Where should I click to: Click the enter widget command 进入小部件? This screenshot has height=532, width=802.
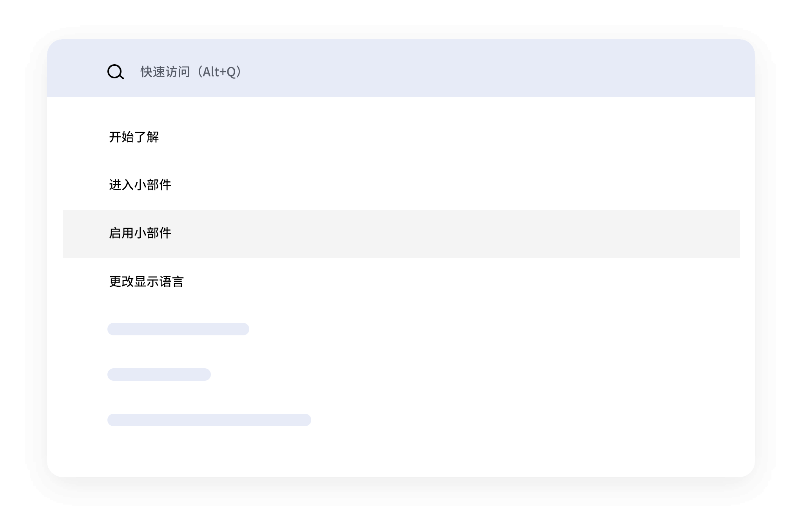point(140,185)
